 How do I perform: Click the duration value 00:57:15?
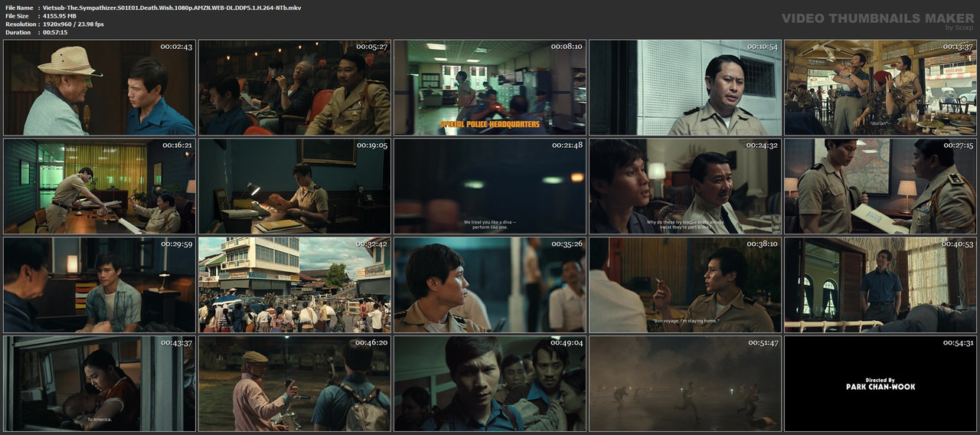coord(55,32)
